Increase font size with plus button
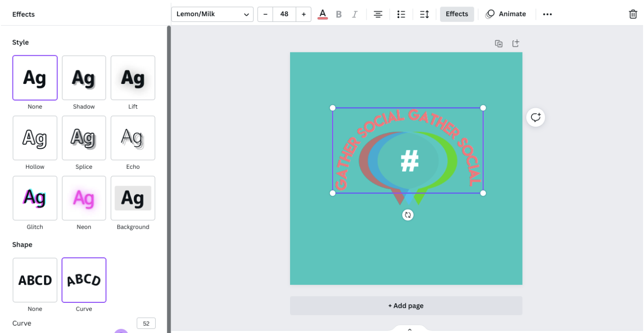Screen dimensions: 644x333 point(303,14)
